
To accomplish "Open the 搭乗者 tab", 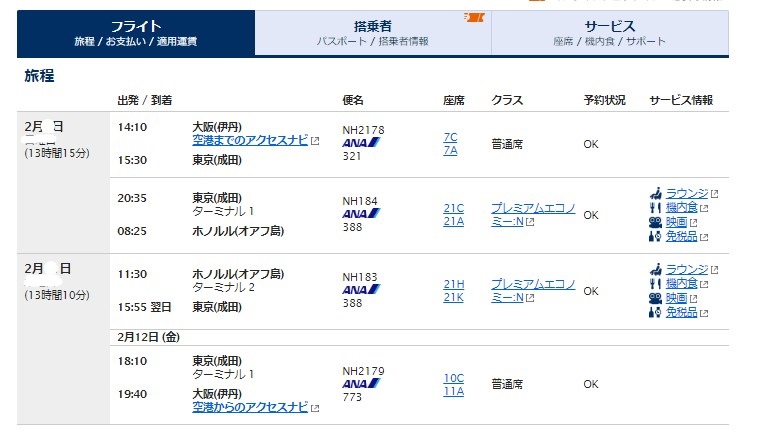I will tap(373, 33).
